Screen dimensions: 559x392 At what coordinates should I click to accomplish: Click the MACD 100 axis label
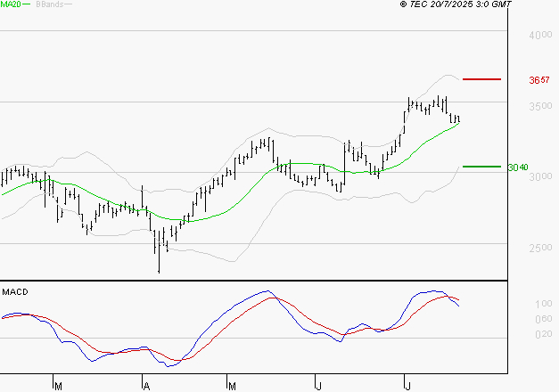point(544,304)
